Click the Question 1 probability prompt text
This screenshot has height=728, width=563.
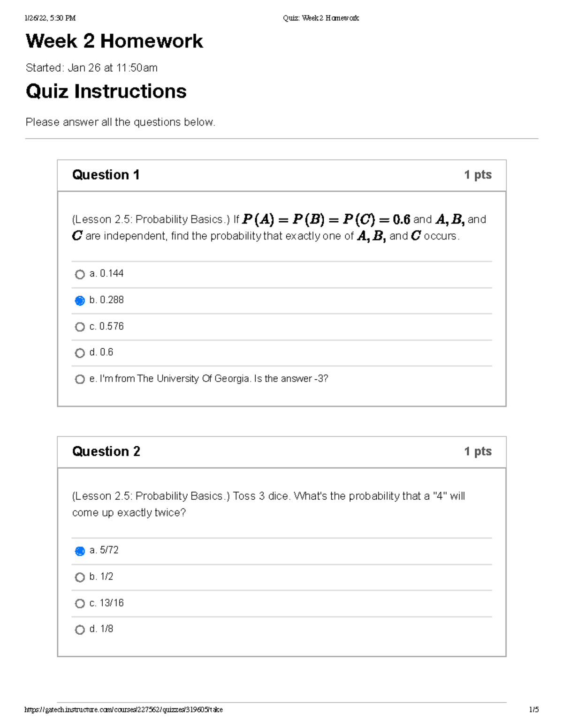(279, 228)
